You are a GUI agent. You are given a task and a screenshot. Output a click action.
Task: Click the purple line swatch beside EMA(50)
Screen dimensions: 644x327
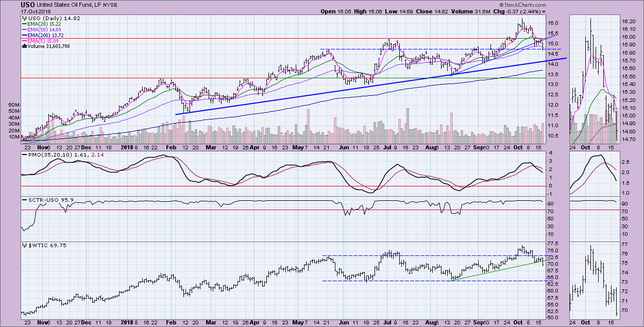tap(25, 29)
